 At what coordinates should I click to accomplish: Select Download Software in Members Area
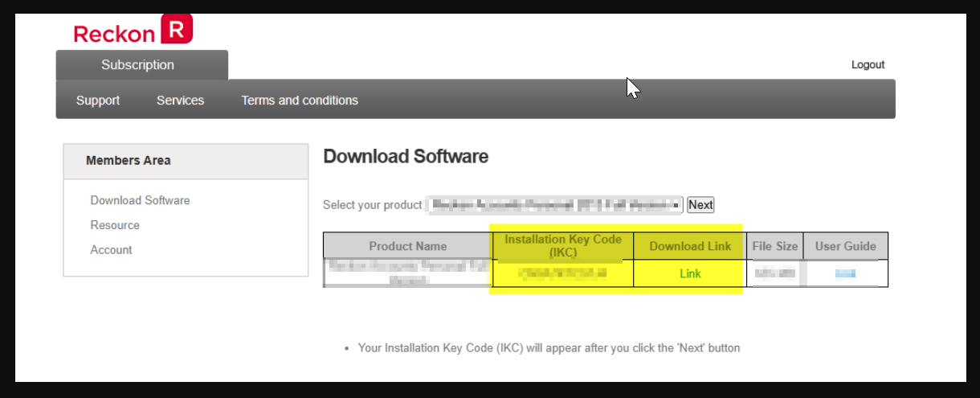pos(140,200)
